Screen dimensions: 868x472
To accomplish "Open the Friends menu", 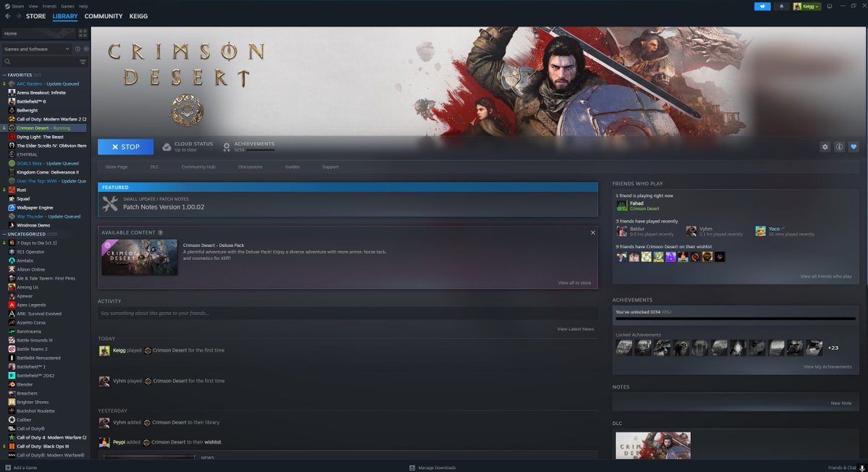I will 49,6.
